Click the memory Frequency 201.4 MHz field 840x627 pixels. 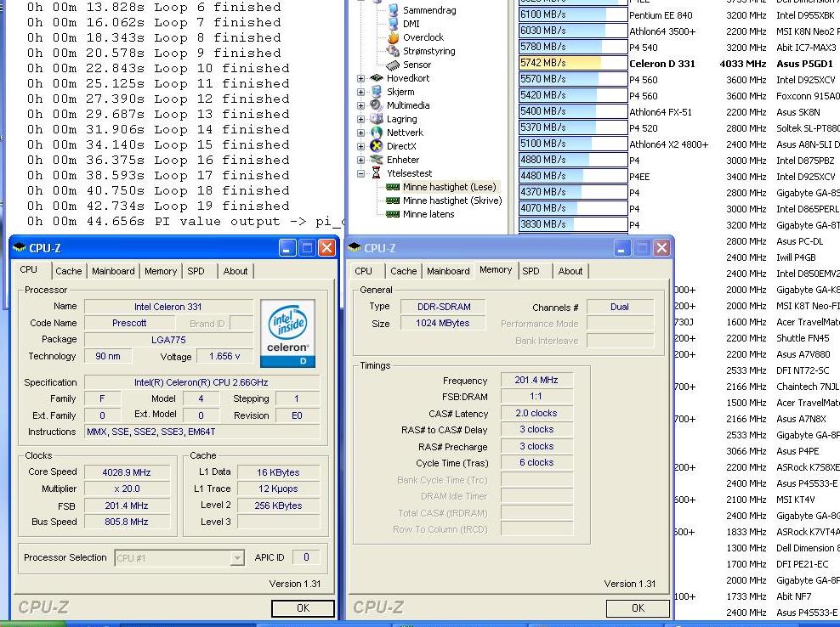point(536,380)
